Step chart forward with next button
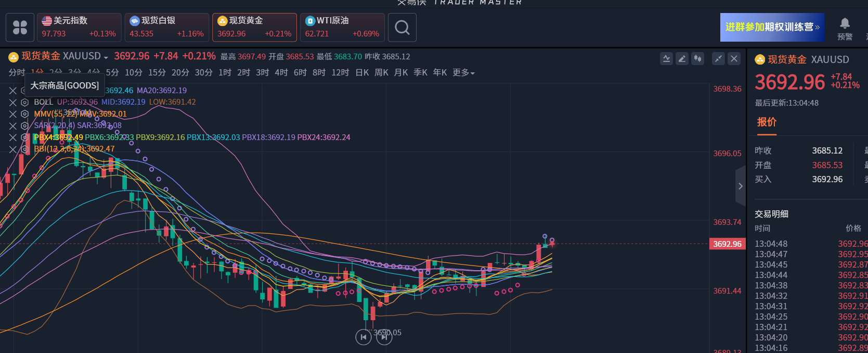868x353 pixels. [x=384, y=337]
